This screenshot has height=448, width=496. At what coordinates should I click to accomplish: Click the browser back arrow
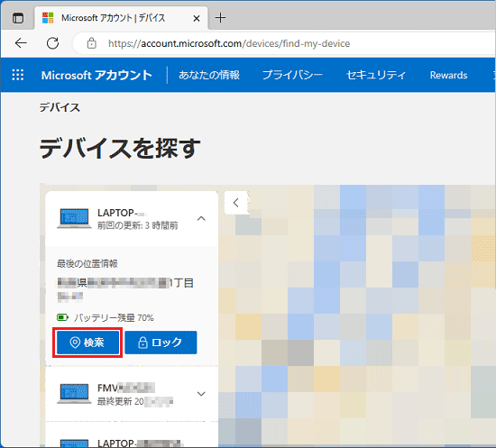(22, 43)
